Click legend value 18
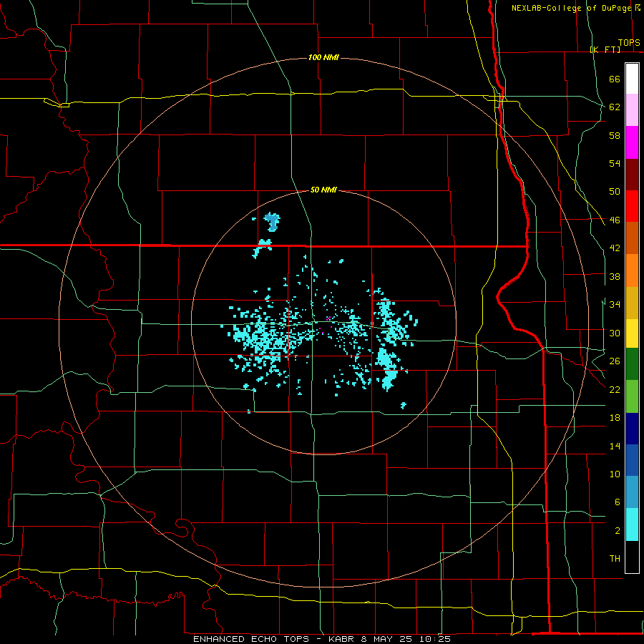The height and width of the screenshot is (644, 644). (615, 418)
